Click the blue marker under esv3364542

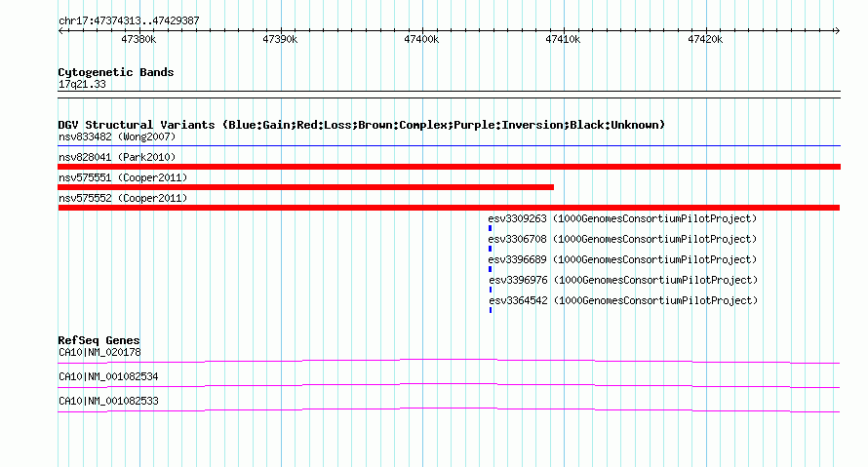(491, 310)
